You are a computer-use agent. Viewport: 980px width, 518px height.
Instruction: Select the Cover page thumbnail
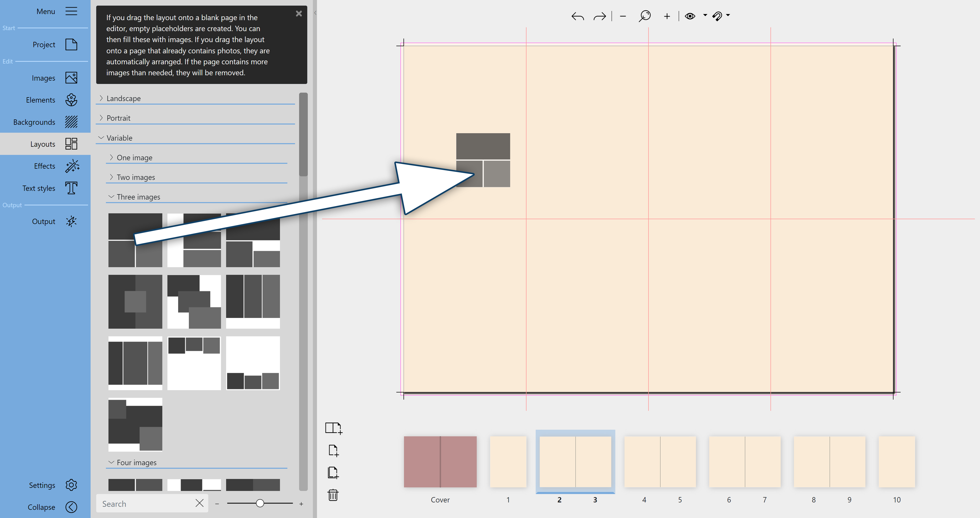point(440,462)
